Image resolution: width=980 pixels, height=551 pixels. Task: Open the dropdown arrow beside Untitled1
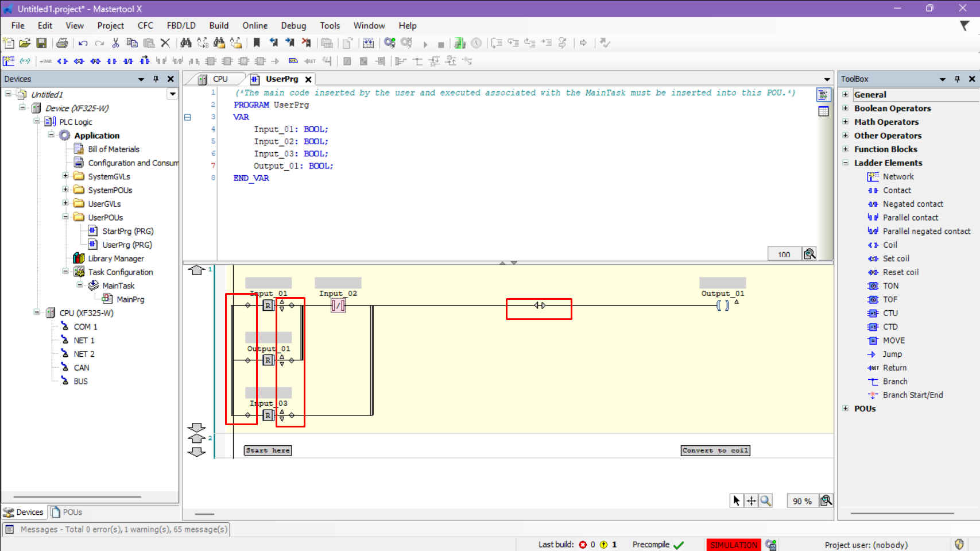172,94
